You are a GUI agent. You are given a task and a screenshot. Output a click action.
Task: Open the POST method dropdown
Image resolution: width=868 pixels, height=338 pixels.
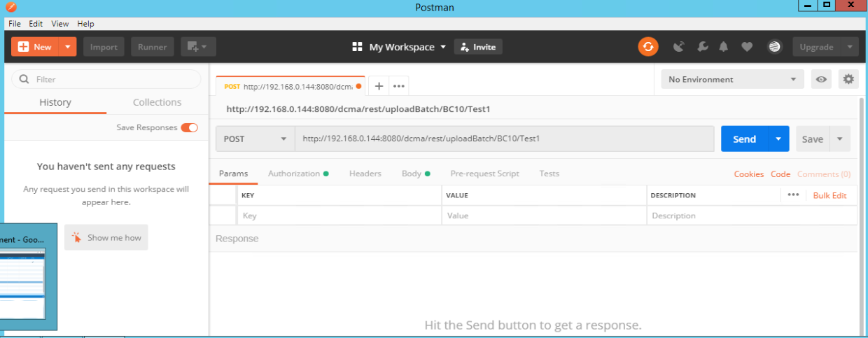255,139
